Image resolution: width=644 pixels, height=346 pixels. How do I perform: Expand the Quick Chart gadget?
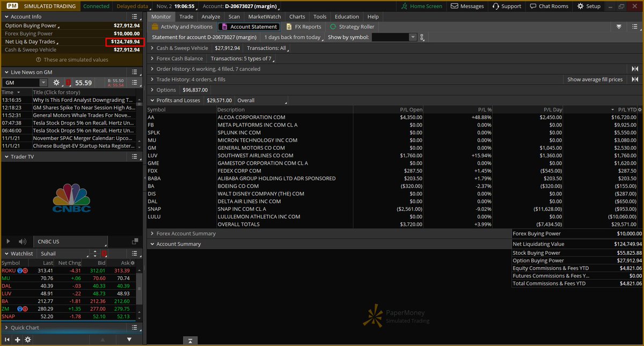pyautogui.click(x=6, y=327)
